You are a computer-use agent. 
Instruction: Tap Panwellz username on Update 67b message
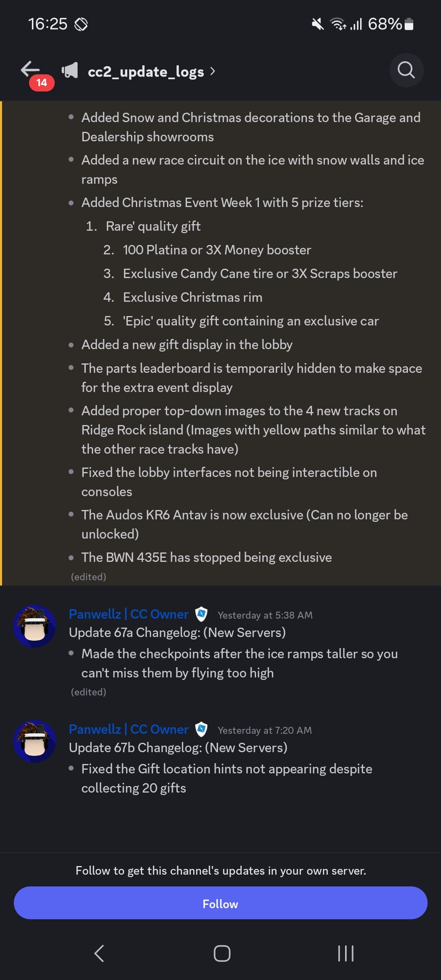coord(129,729)
